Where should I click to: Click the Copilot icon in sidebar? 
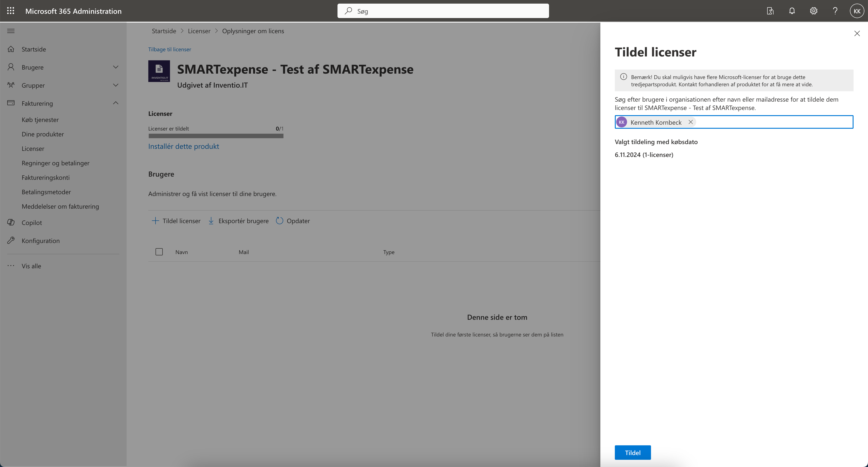click(x=11, y=222)
